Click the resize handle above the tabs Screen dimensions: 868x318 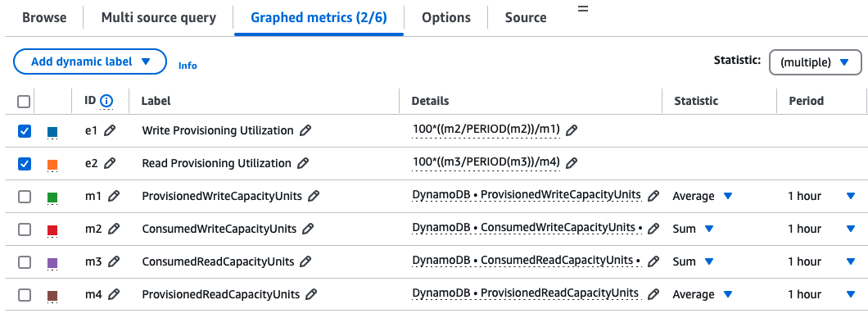[583, 8]
